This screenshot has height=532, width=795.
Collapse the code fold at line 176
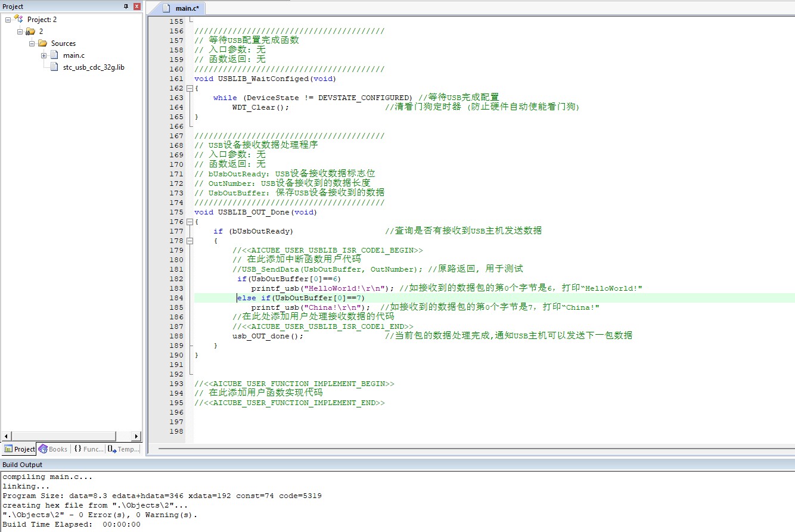pyautogui.click(x=190, y=222)
